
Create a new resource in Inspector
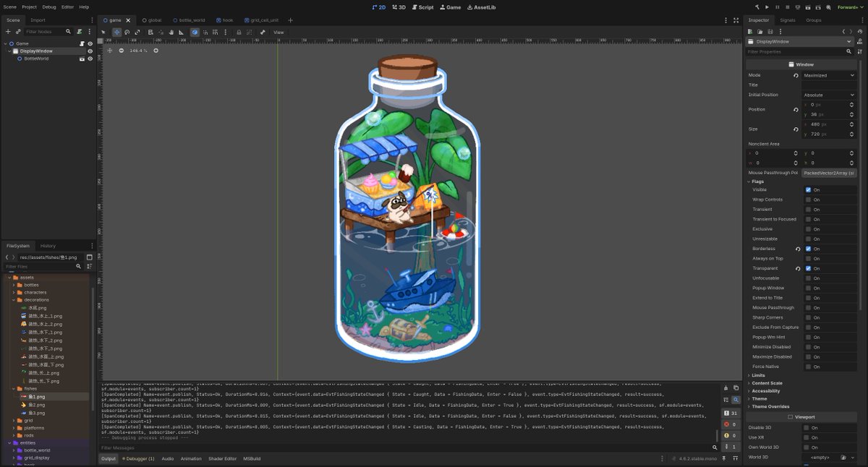tap(751, 31)
